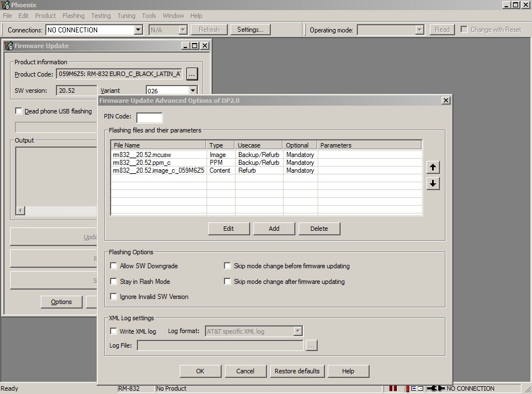Click Options button in Firmware Update

(61, 302)
